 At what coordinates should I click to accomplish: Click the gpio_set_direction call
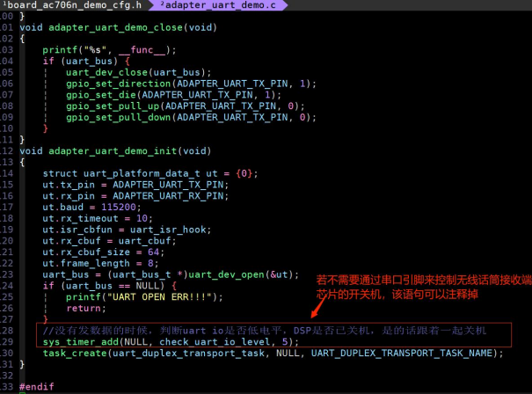[x=191, y=84]
